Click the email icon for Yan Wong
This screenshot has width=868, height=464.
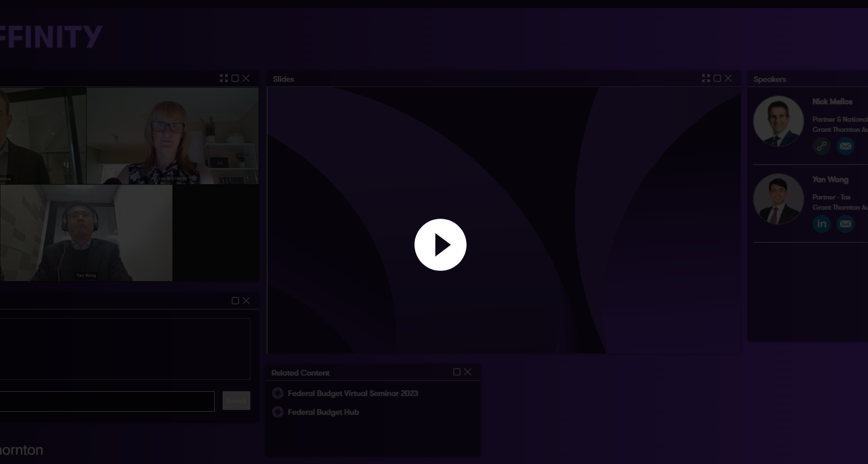point(845,224)
